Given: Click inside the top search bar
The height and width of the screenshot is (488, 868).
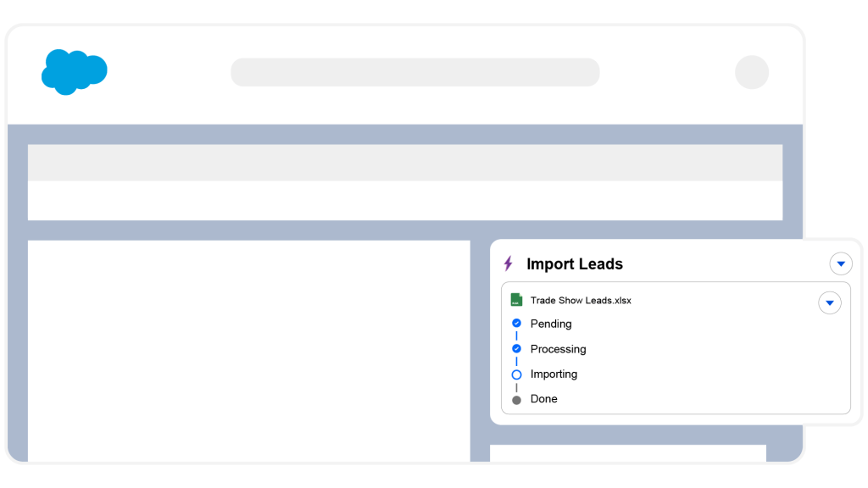Looking at the screenshot, I should tap(415, 72).
